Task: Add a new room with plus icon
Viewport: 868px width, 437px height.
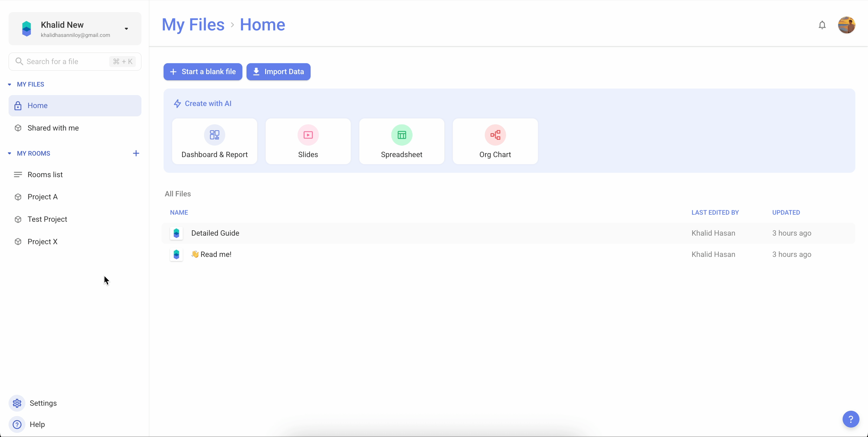Action: tap(136, 153)
